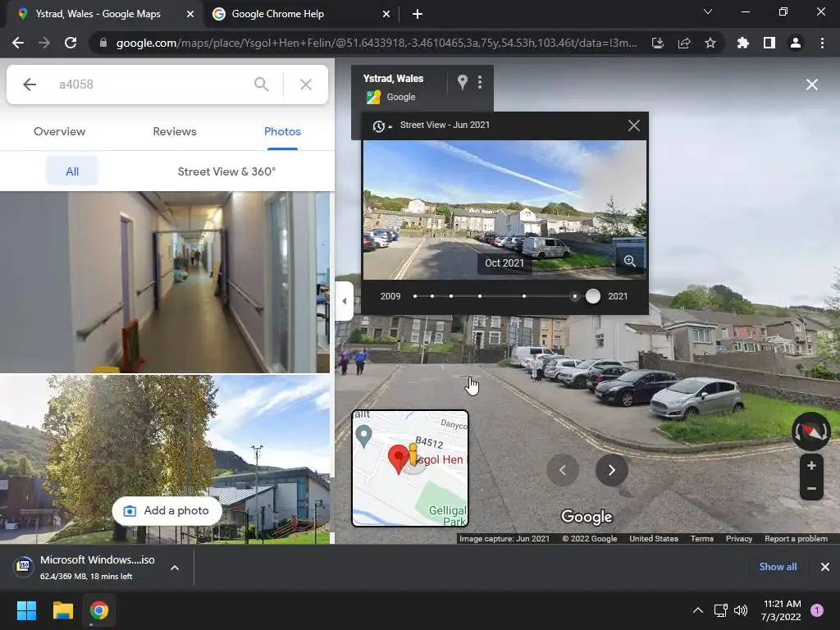
Task: Close the Google Chrome Help tab
Action: [386, 14]
